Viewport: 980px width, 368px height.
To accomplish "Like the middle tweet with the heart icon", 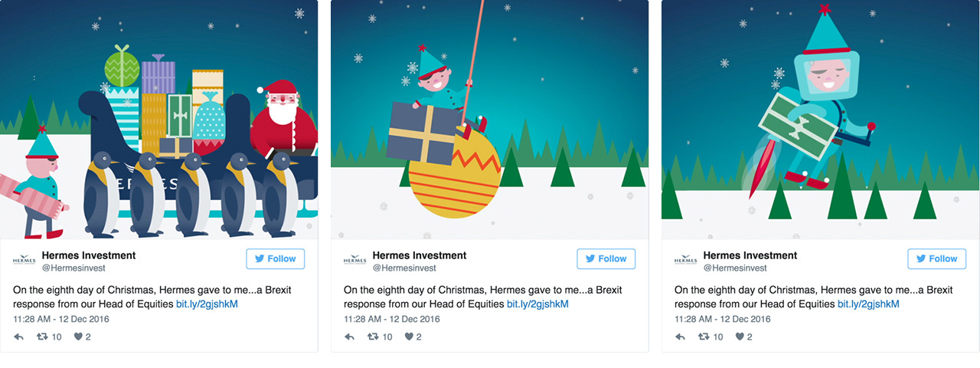I will pyautogui.click(x=409, y=337).
